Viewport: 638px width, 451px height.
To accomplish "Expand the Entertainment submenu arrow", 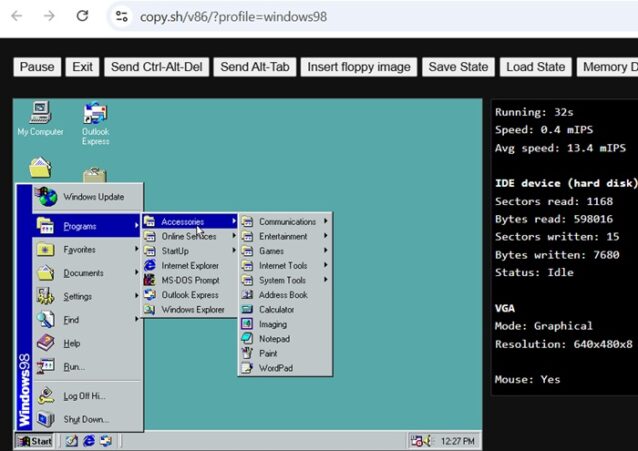I will click(x=326, y=236).
